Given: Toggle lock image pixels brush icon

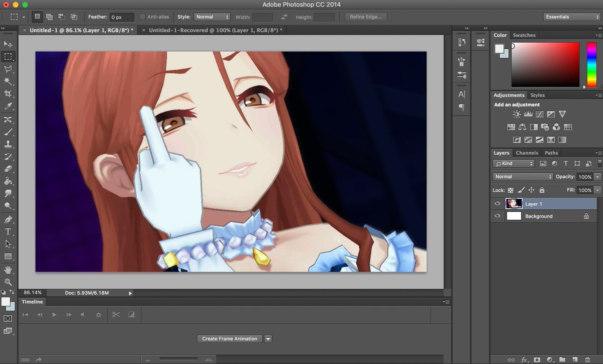Looking at the screenshot, I should [x=521, y=190].
